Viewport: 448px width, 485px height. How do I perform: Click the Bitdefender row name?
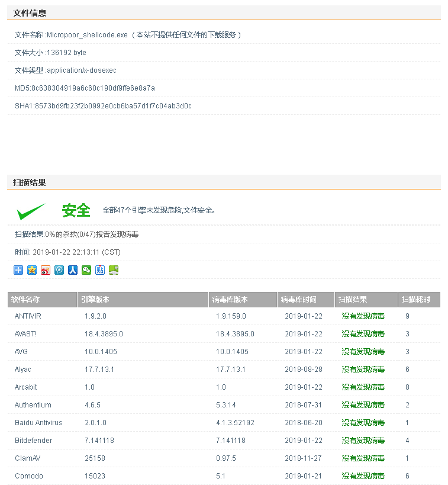pyautogui.click(x=33, y=441)
